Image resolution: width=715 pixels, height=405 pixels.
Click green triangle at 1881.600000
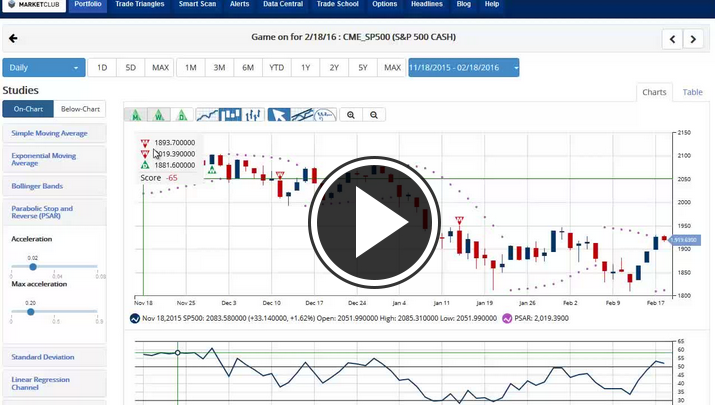coord(145,165)
